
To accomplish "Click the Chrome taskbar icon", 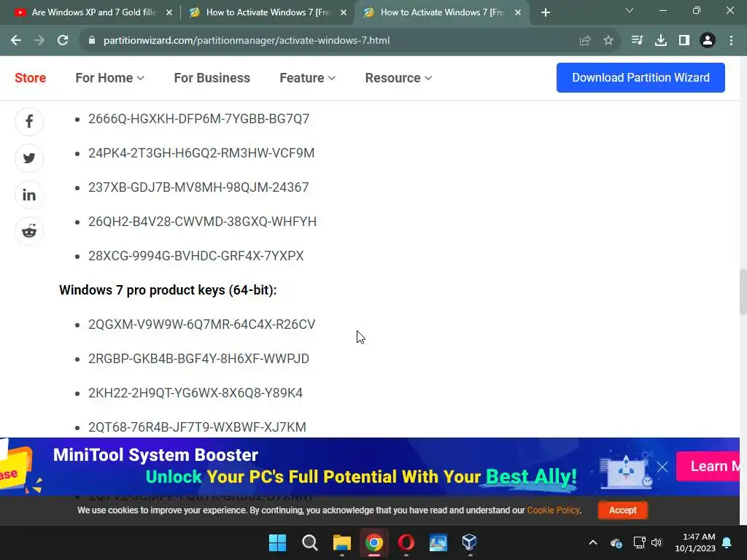I will (374, 542).
